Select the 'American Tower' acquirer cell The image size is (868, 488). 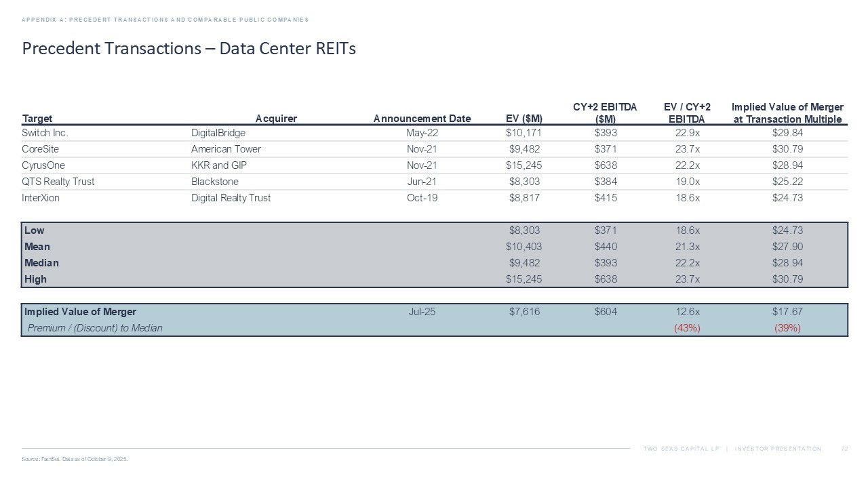(x=226, y=149)
